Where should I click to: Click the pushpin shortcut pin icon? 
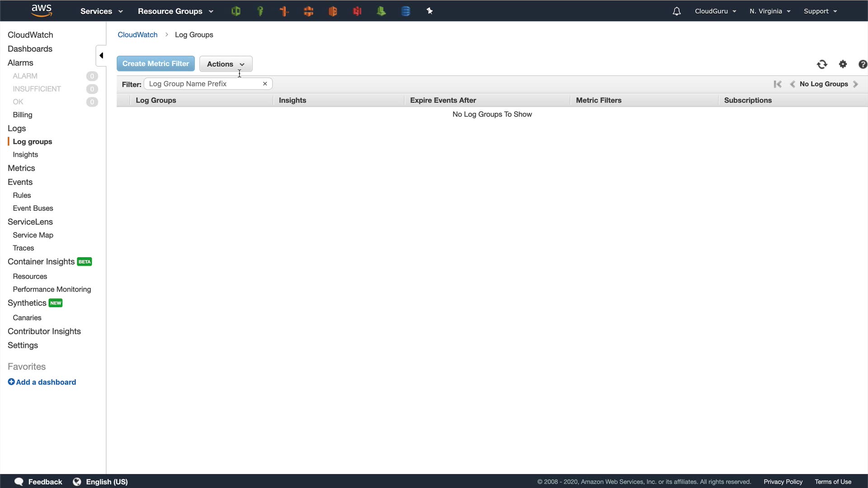[x=429, y=11]
